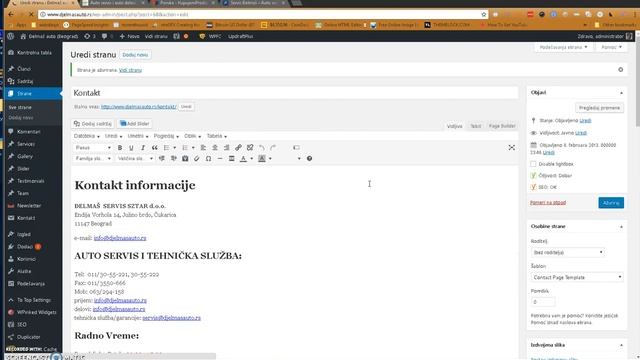Open Tabela editor menu

217,136
